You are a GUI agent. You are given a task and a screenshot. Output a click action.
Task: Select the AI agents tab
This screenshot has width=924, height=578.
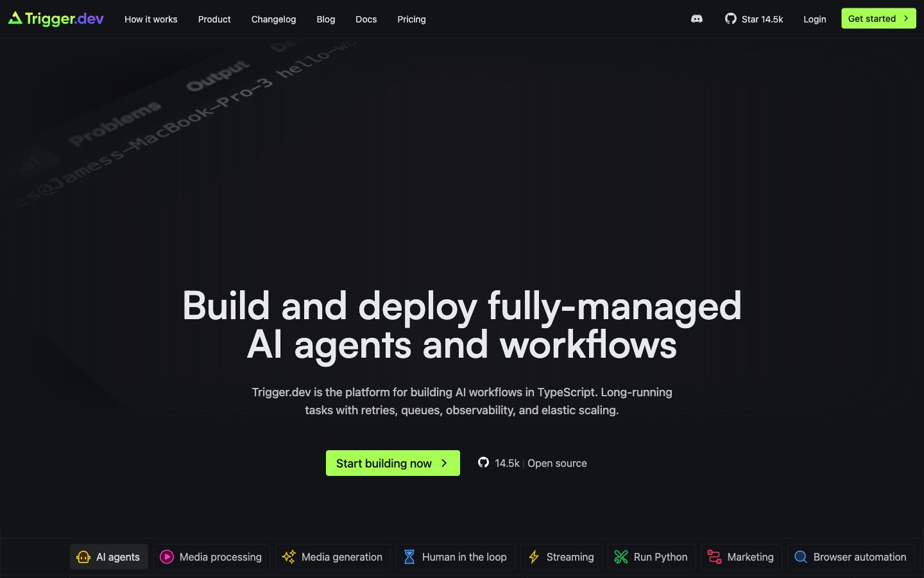click(109, 557)
